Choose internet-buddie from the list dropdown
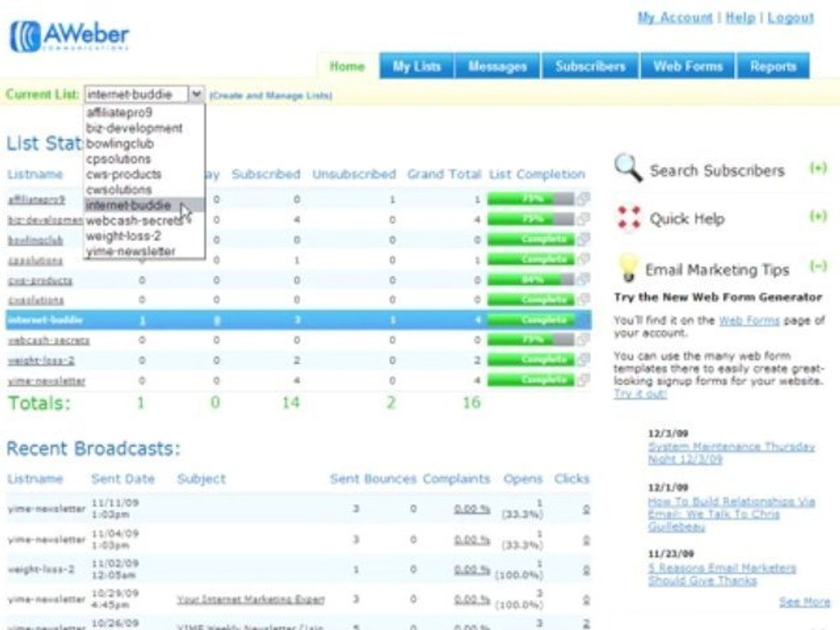The image size is (840, 630). tap(144, 205)
